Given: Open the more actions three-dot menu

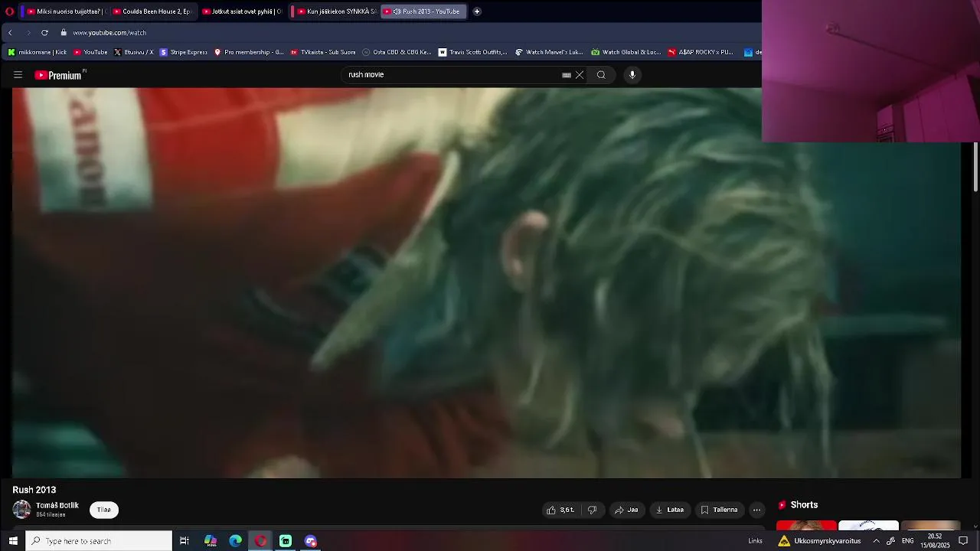Looking at the screenshot, I should coord(756,510).
